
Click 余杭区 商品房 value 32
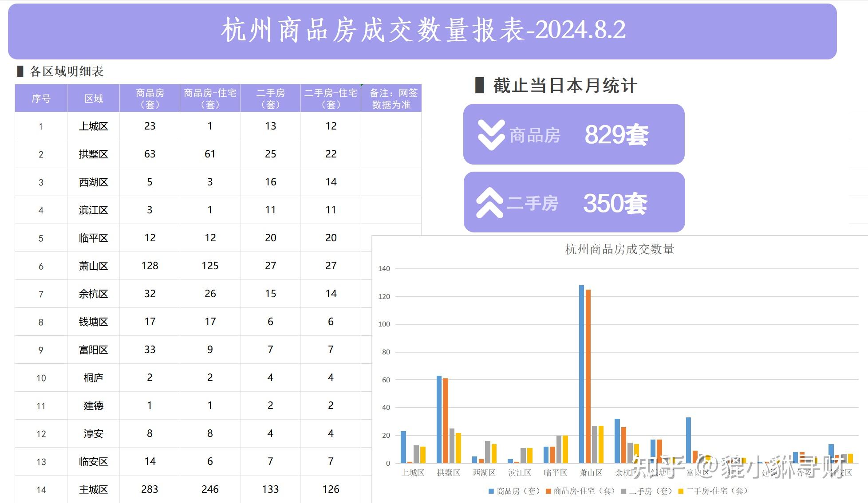point(150,294)
